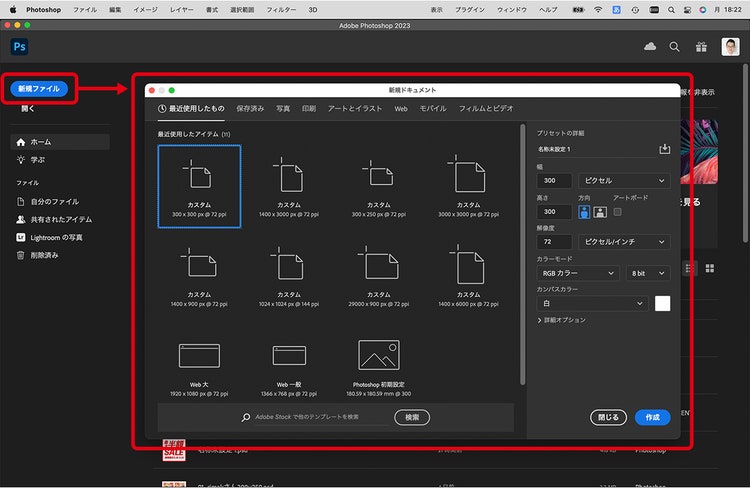The image size is (750, 488).
Task: Click the save preset icon next to name
Action: pos(664,149)
